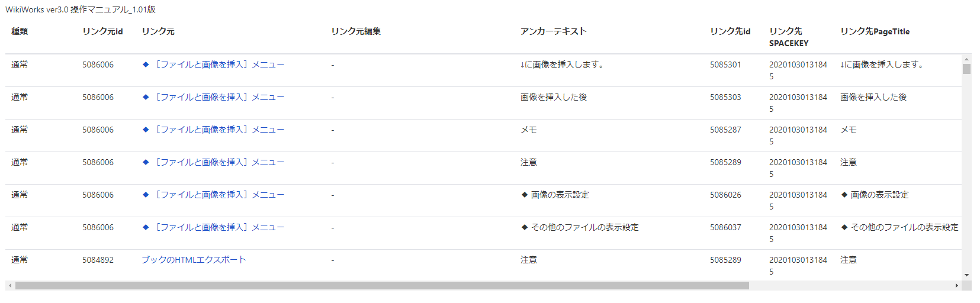Click the vertical scrollbar down arrow
Image resolution: width=980 pixels, height=303 pixels.
pyautogui.click(x=966, y=275)
